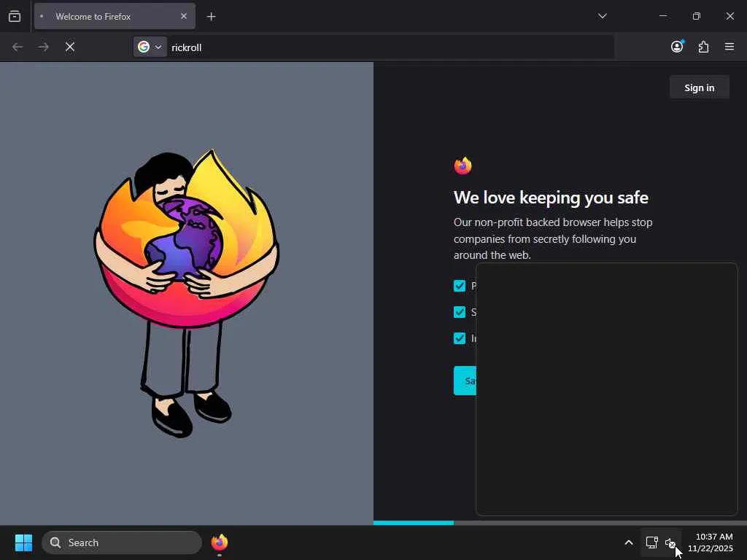The height and width of the screenshot is (560, 747).
Task: Go back one page
Action: pyautogui.click(x=18, y=47)
